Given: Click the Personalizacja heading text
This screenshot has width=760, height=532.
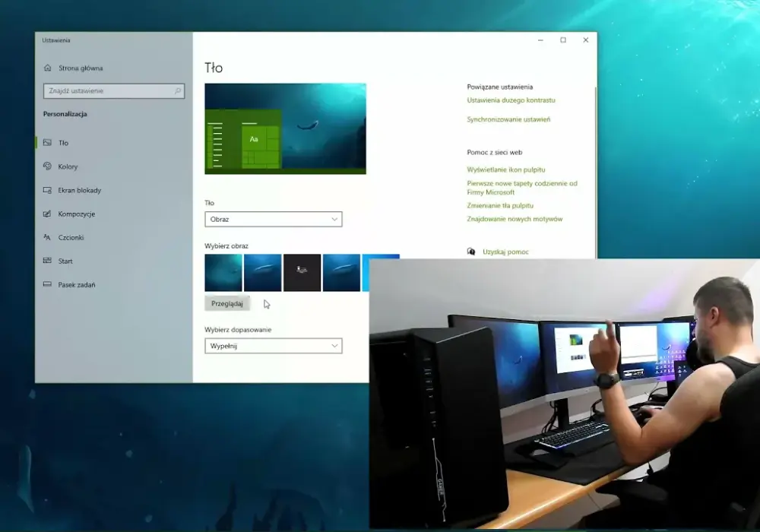Looking at the screenshot, I should (65, 114).
